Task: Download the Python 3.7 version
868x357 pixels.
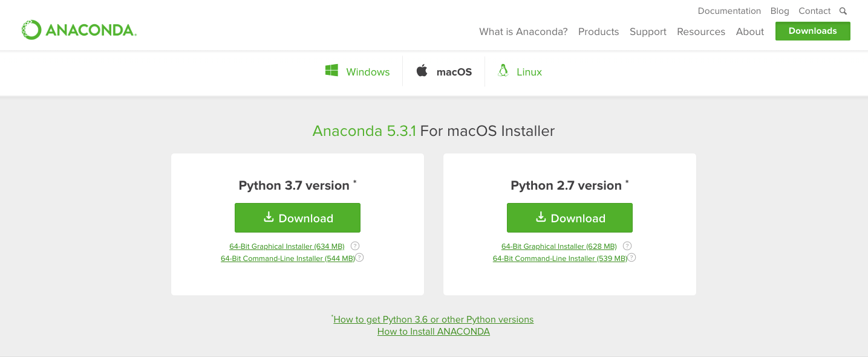Action: click(298, 218)
